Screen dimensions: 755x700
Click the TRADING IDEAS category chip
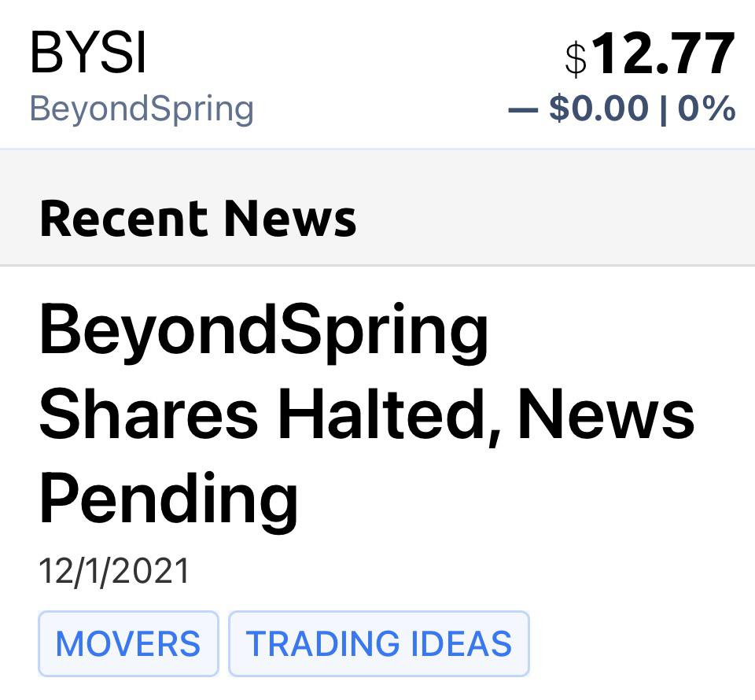click(x=379, y=643)
